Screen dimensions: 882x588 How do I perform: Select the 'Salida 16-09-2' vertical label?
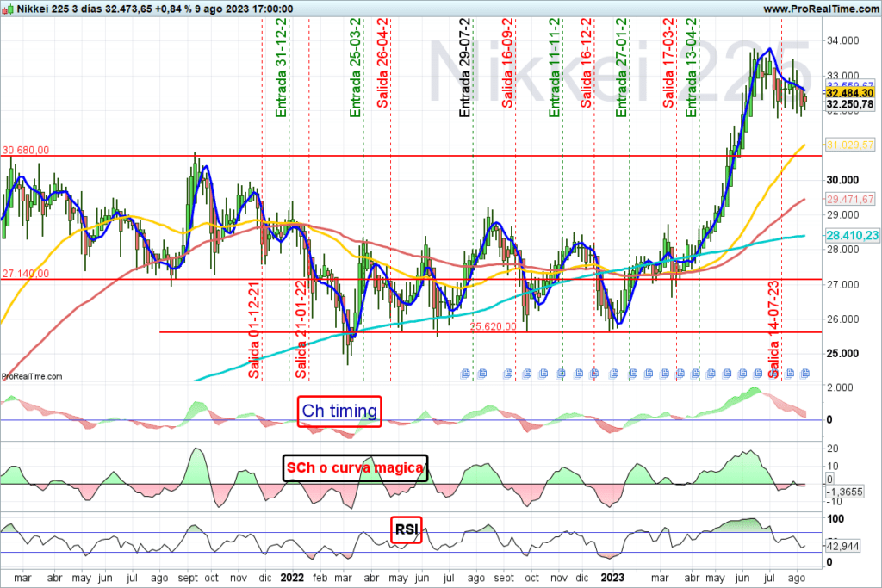coord(507,63)
